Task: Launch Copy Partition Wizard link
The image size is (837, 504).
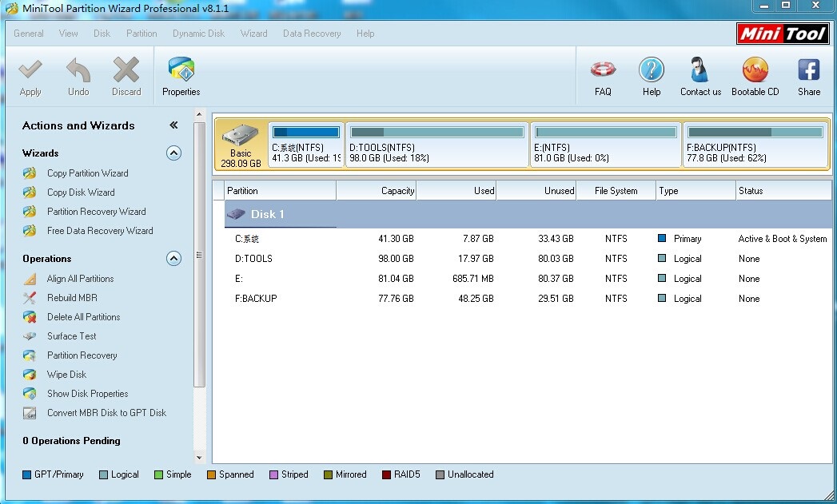Action: 88,173
